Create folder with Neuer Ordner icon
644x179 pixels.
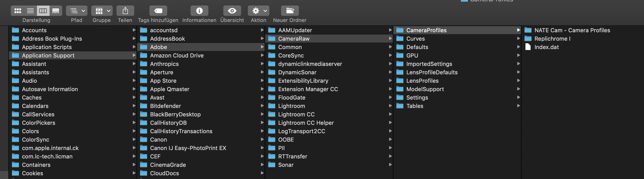(x=290, y=11)
